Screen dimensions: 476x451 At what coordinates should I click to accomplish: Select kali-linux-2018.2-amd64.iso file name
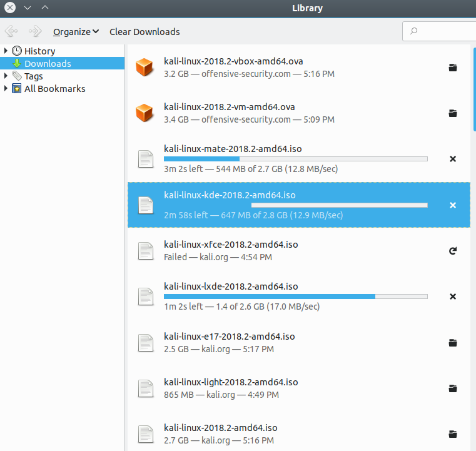220,428
